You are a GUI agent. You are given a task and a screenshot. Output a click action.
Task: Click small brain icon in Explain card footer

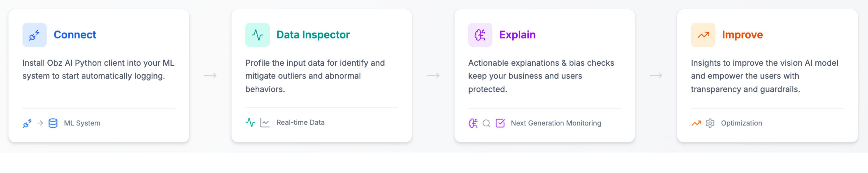[x=473, y=123]
